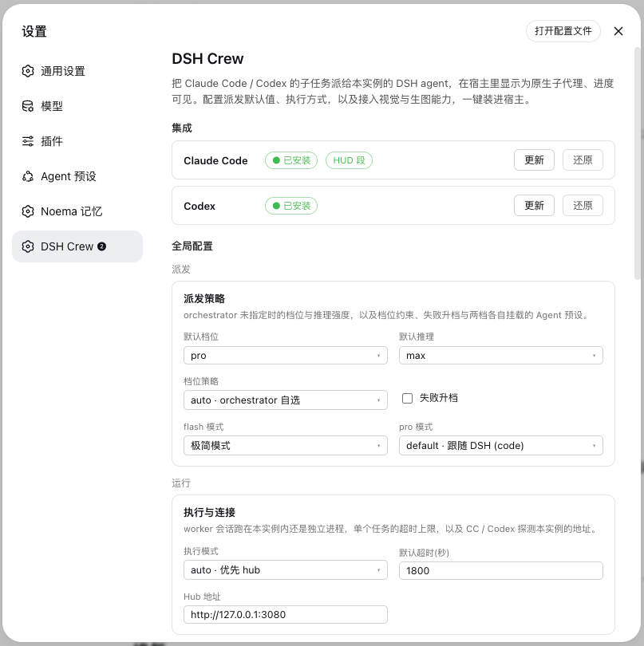Click the 集成 section heading
Viewport: 644px width, 646px height.
click(x=182, y=128)
